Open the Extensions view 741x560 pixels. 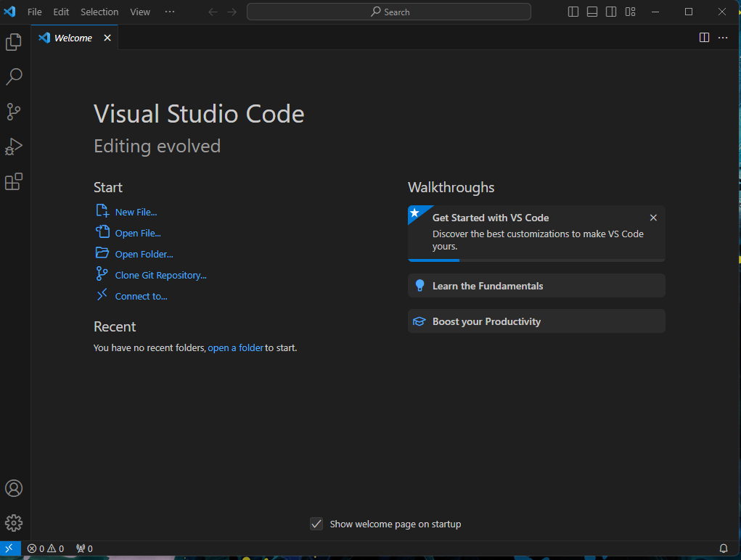pyautogui.click(x=14, y=181)
